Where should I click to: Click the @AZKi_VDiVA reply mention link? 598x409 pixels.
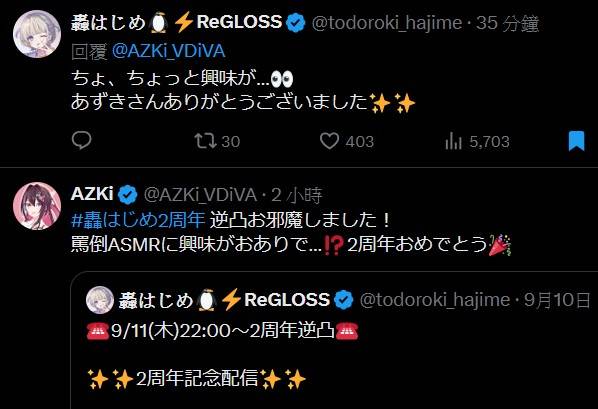169,51
